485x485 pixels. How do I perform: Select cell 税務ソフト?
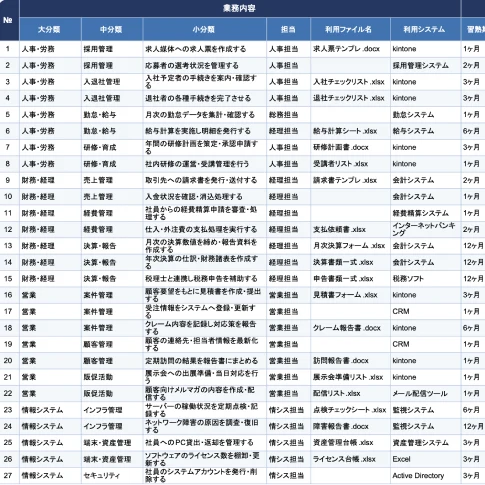coord(425,279)
